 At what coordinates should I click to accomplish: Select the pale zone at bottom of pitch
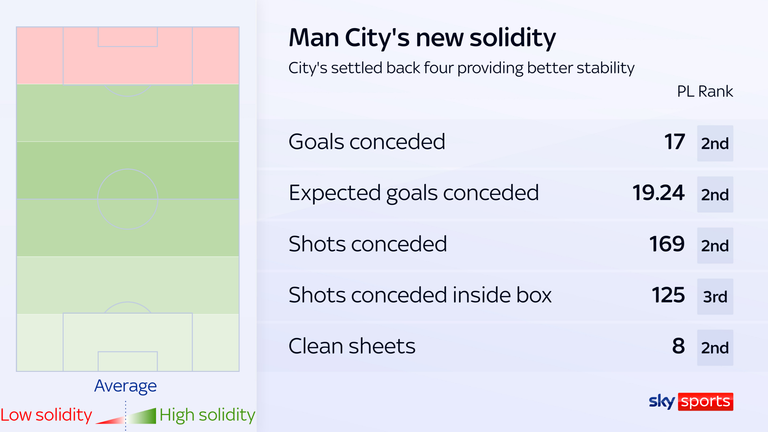point(128,343)
